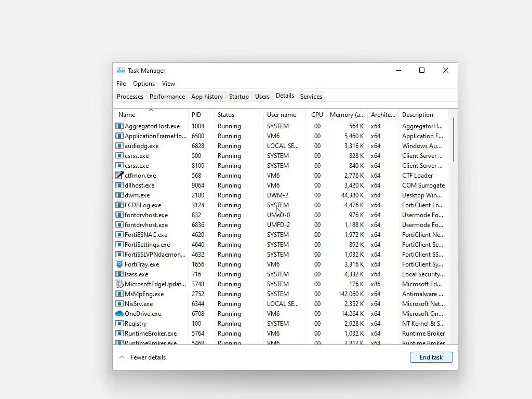
Task: Select the OneDrive.exe process name
Action: (143, 313)
